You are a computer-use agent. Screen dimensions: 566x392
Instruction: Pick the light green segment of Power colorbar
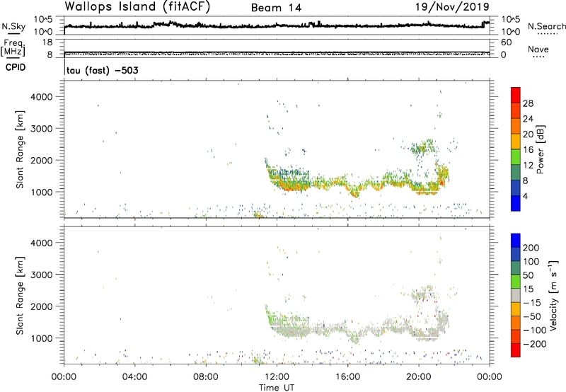tap(516, 157)
